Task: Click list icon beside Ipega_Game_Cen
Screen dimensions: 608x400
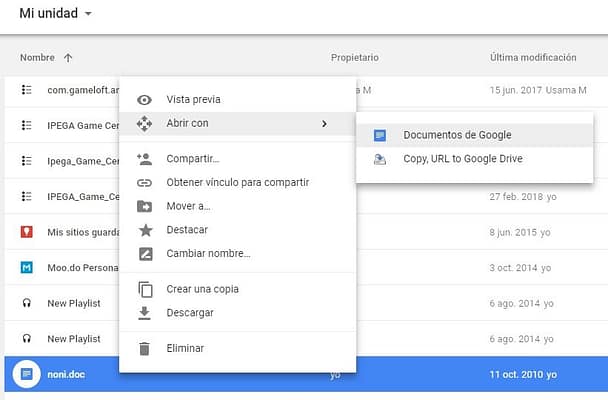Action: (x=26, y=161)
